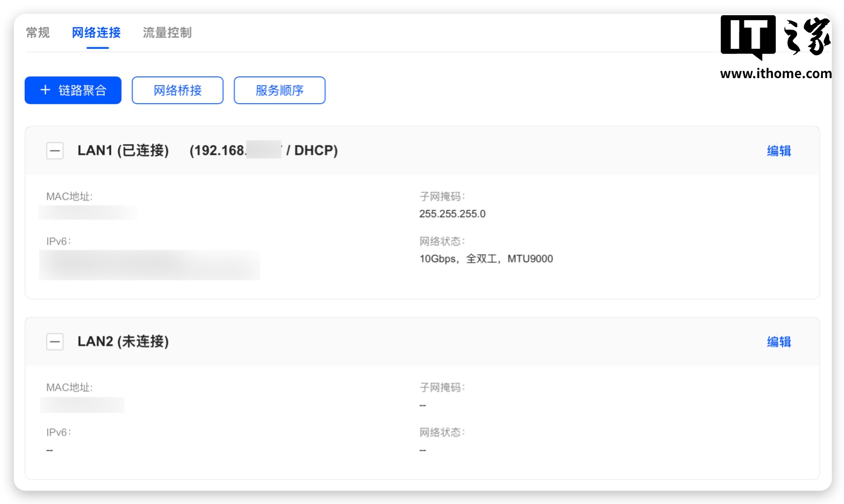Click the LAN2 MAC地址 label
Image resolution: width=844 pixels, height=504 pixels.
click(x=70, y=387)
